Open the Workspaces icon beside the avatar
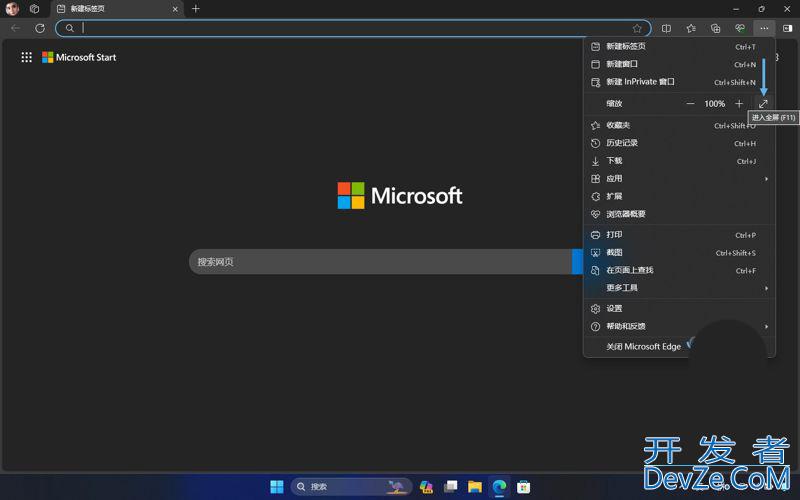This screenshot has width=800, height=500. tap(34, 9)
